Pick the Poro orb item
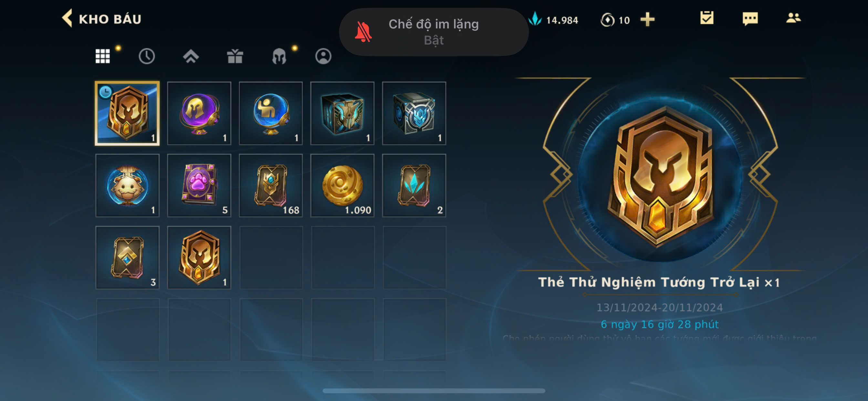Screen dimensions: 868x401 (x=127, y=186)
